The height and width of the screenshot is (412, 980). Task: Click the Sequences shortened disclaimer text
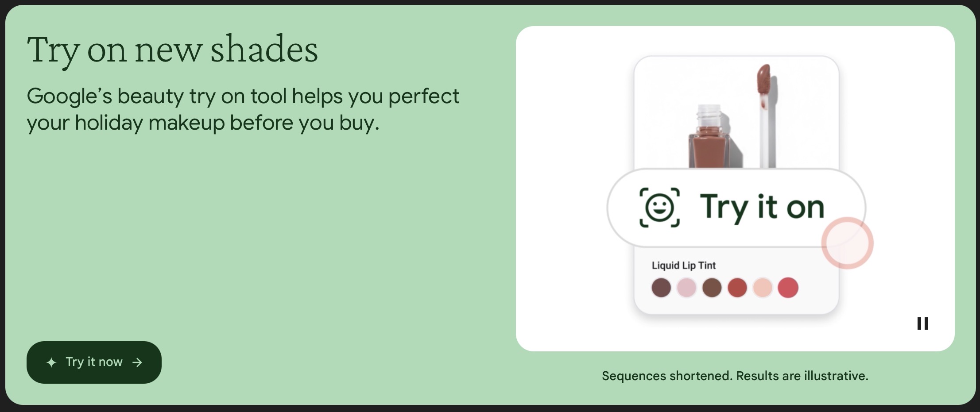[x=735, y=376]
